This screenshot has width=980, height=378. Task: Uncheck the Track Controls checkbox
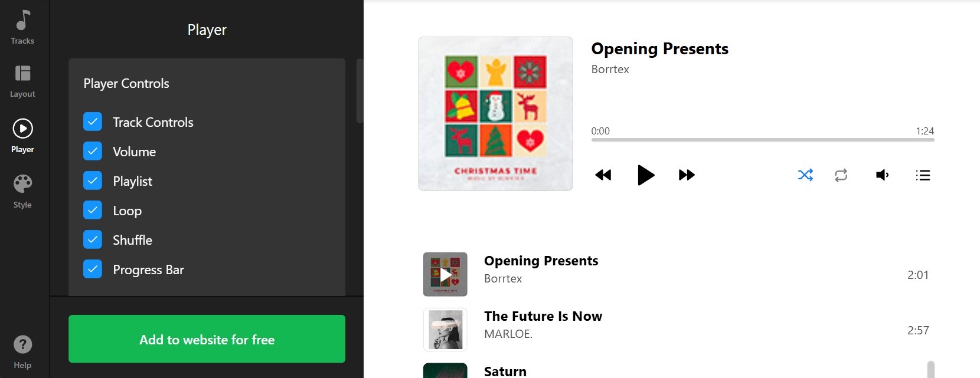[93, 122]
